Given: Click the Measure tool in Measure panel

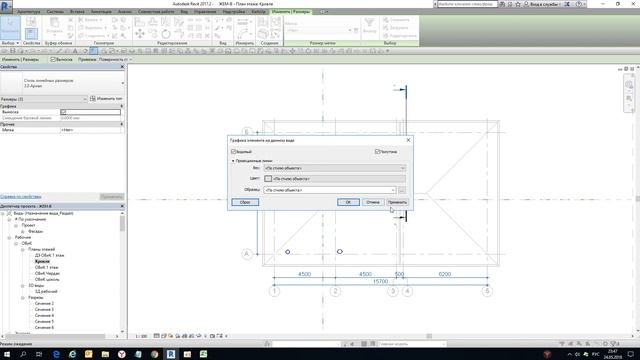Looking at the screenshot, I should 242,22.
